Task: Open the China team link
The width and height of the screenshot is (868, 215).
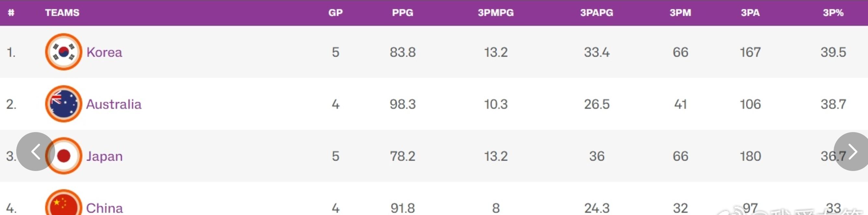Action: point(104,208)
